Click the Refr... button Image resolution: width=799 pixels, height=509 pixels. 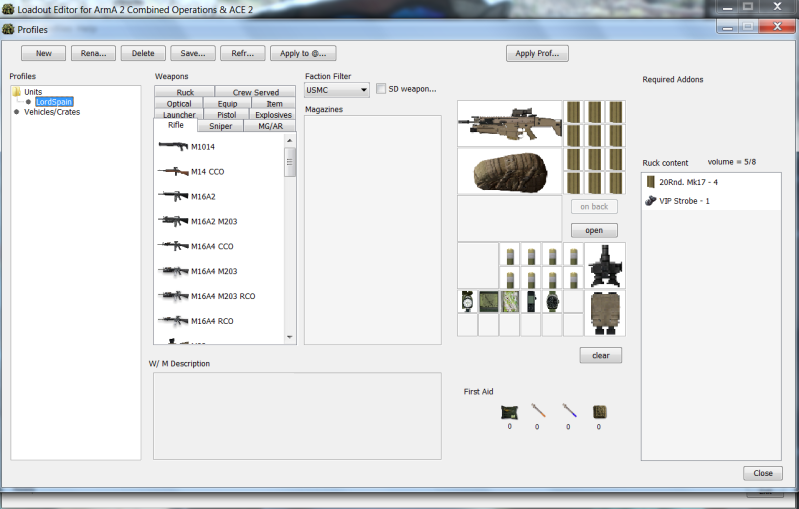(x=243, y=53)
